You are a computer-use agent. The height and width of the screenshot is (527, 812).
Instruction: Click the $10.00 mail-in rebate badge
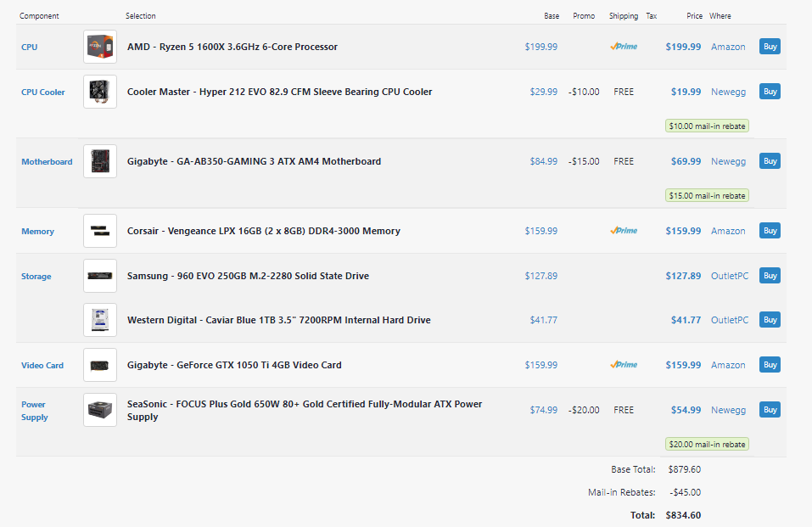coord(707,126)
